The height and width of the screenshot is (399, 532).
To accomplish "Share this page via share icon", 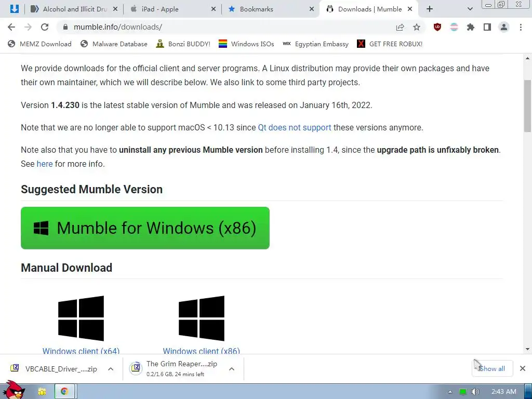I will [400, 27].
